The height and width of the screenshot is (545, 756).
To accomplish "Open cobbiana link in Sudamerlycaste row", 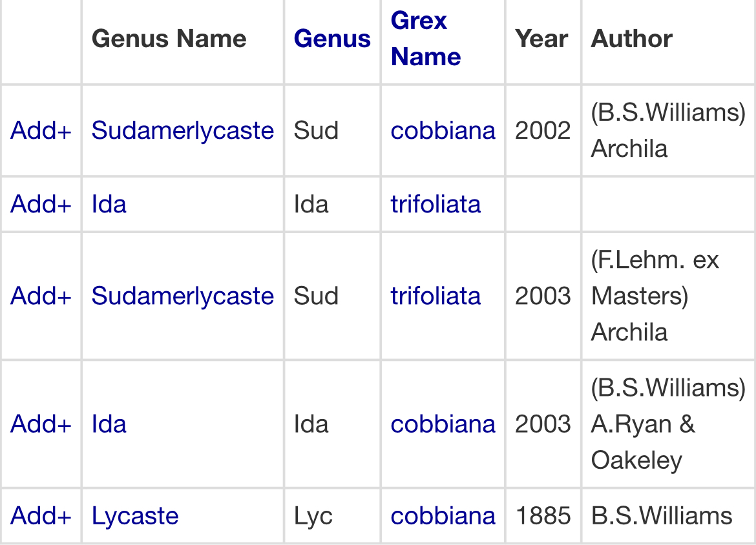I will pos(443,130).
